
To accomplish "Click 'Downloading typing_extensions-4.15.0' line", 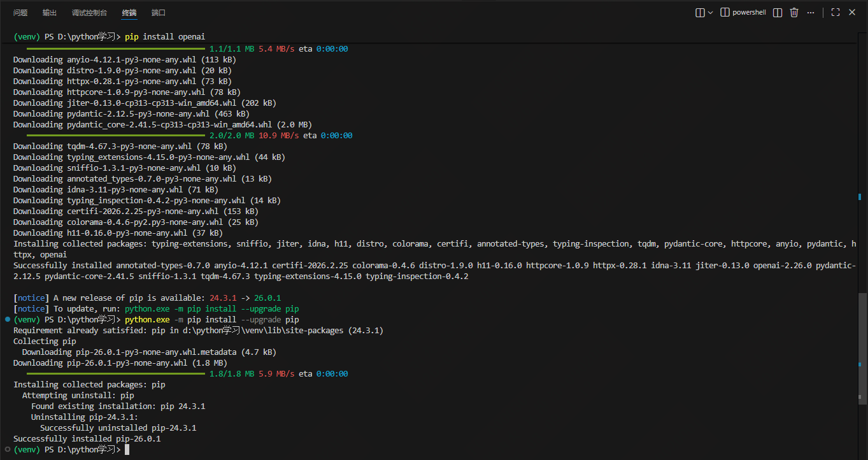I will coord(149,157).
